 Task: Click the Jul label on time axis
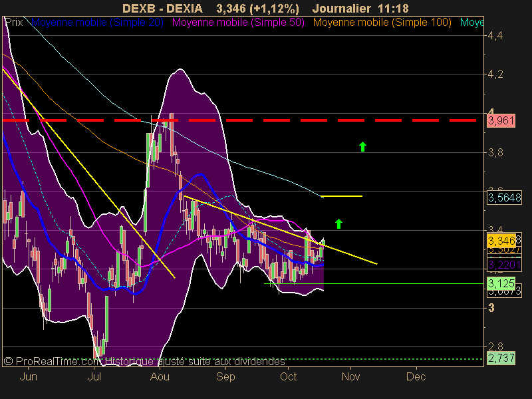point(94,377)
